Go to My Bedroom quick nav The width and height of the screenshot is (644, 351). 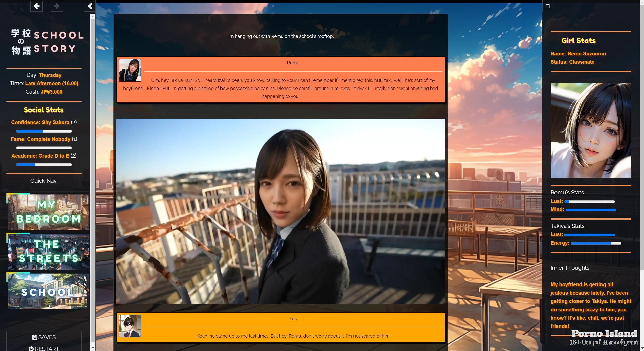tap(48, 212)
